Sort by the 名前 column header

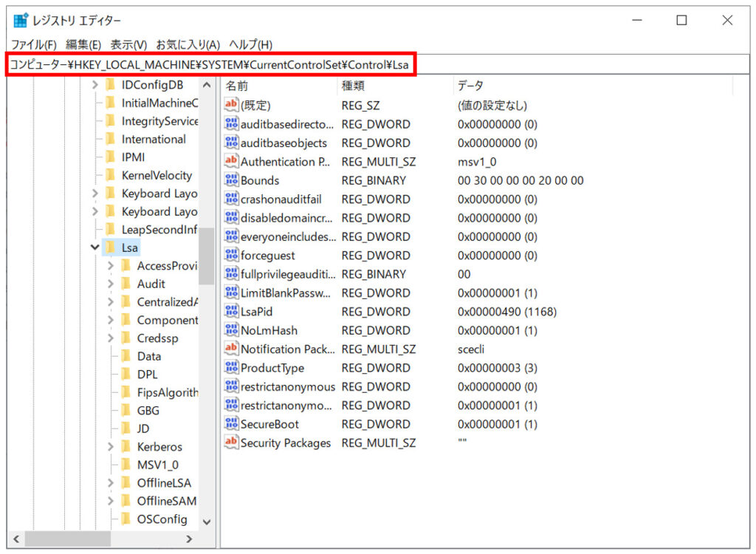[278, 86]
